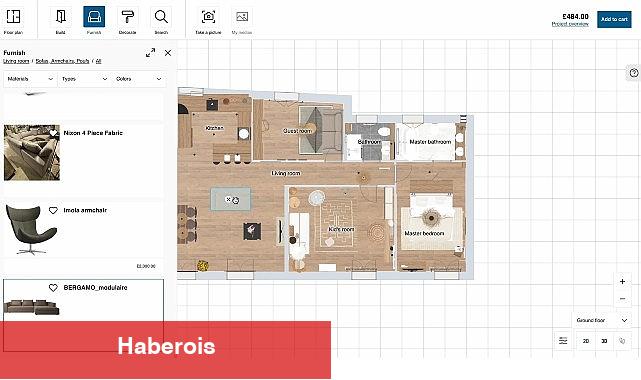641x380 pixels.
Task: Click the Nixon 4 Piece Fabric title
Action: click(93, 133)
